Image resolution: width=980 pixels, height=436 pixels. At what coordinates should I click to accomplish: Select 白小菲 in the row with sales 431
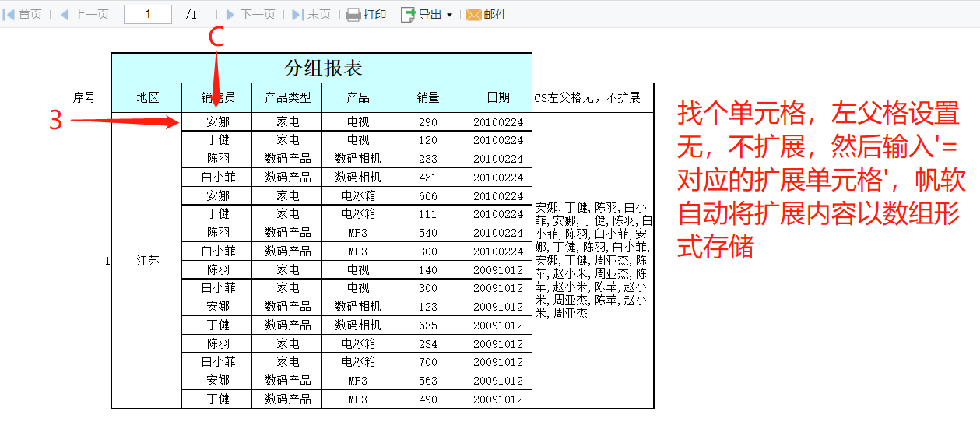point(217,177)
